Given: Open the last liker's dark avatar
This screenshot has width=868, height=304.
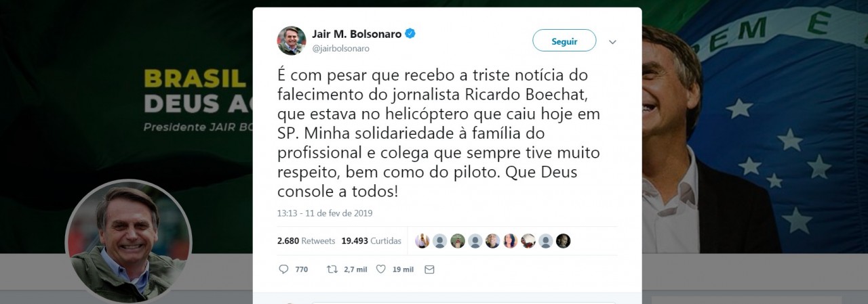Looking at the screenshot, I should click(564, 241).
